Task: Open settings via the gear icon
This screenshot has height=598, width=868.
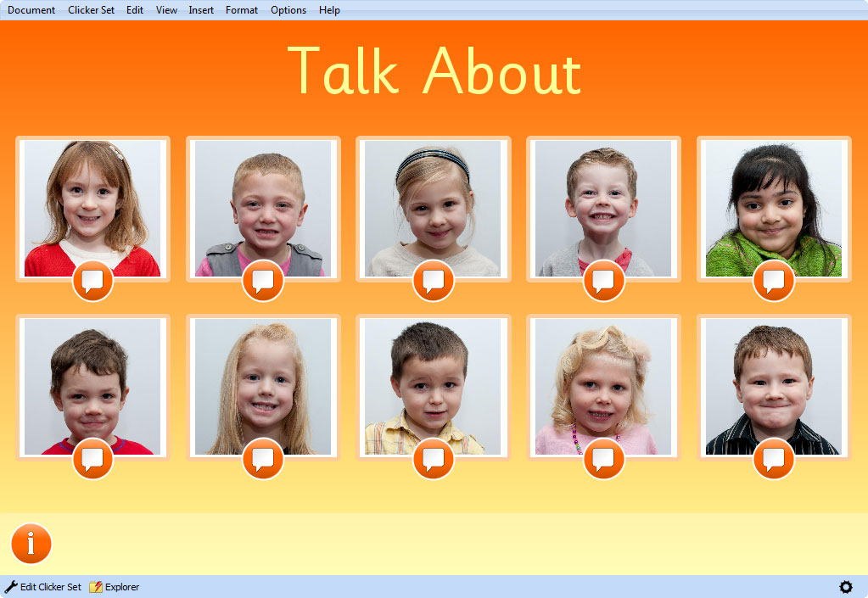Action: 846,586
